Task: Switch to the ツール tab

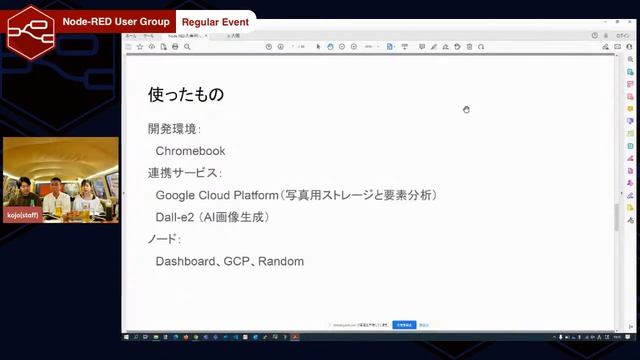Action: pos(149,36)
